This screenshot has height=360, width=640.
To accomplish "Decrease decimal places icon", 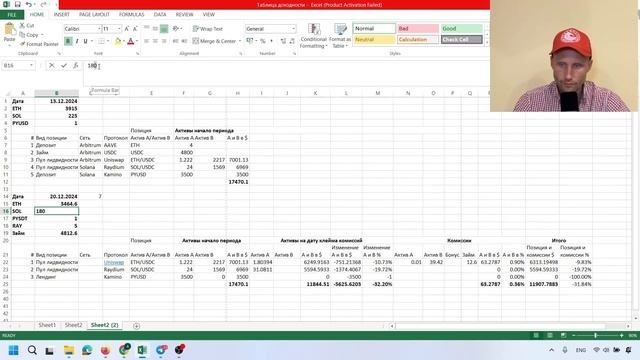I will coord(292,41).
